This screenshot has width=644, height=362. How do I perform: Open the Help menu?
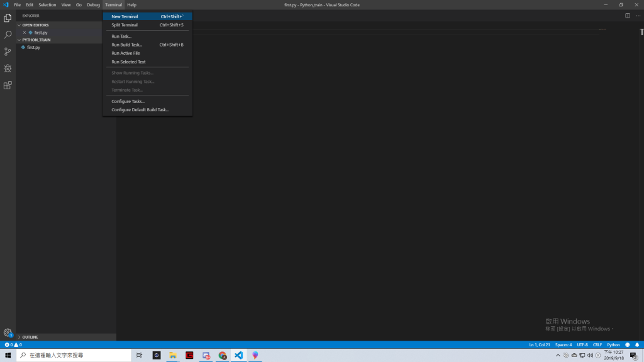[x=131, y=5]
